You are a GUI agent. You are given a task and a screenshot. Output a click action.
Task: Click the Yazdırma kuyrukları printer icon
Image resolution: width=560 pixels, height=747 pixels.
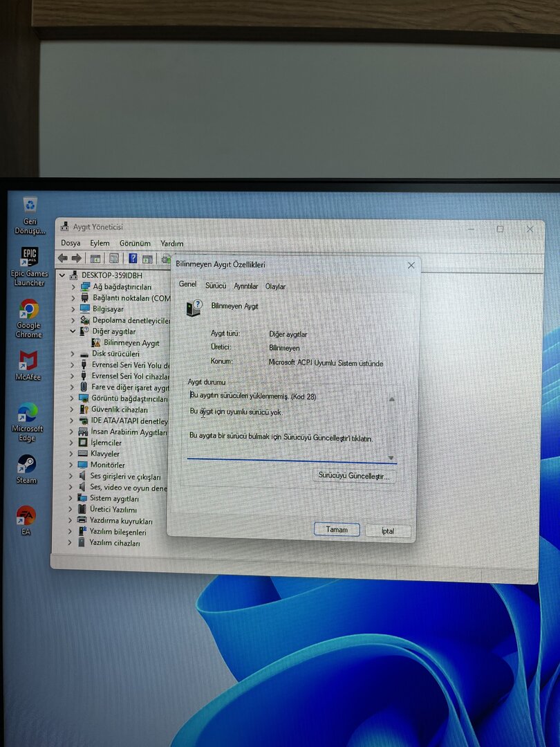pos(82,520)
